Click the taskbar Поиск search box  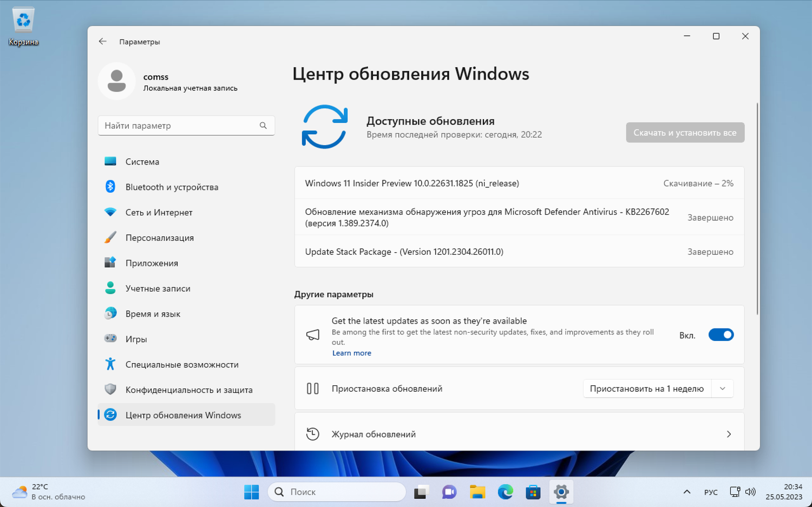tap(337, 492)
